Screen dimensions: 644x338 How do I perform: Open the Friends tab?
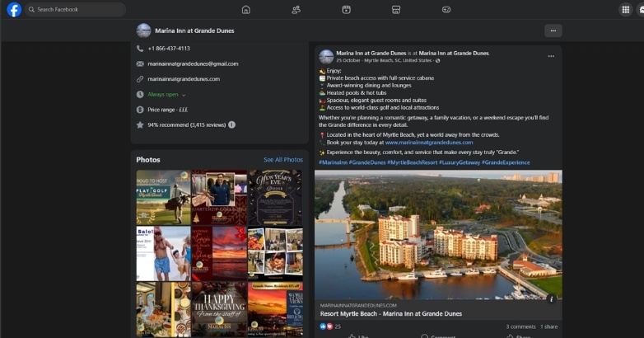point(296,9)
